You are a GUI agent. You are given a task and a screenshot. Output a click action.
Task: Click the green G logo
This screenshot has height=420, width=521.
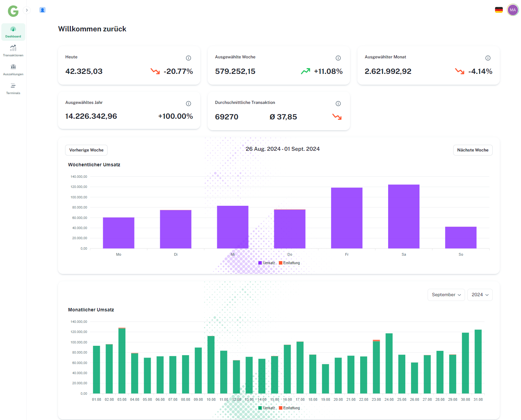[13, 11]
